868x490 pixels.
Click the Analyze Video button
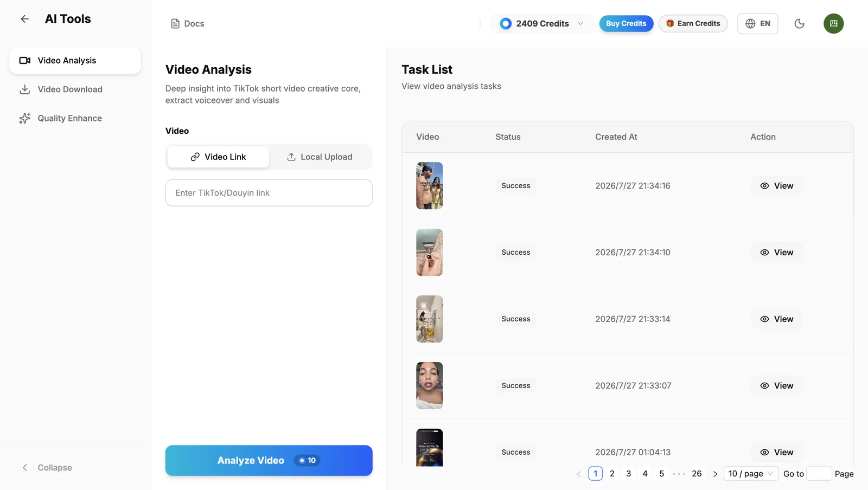tap(269, 461)
